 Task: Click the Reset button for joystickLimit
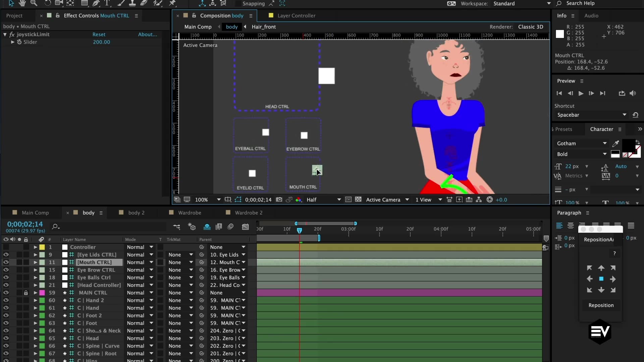click(99, 34)
